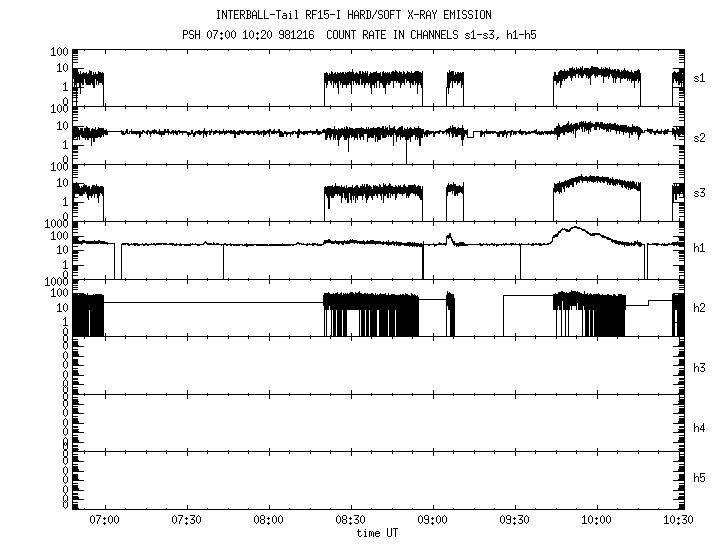Screen dimensions: 720x550
Task: Click the h4 channel label
Action: point(700,427)
